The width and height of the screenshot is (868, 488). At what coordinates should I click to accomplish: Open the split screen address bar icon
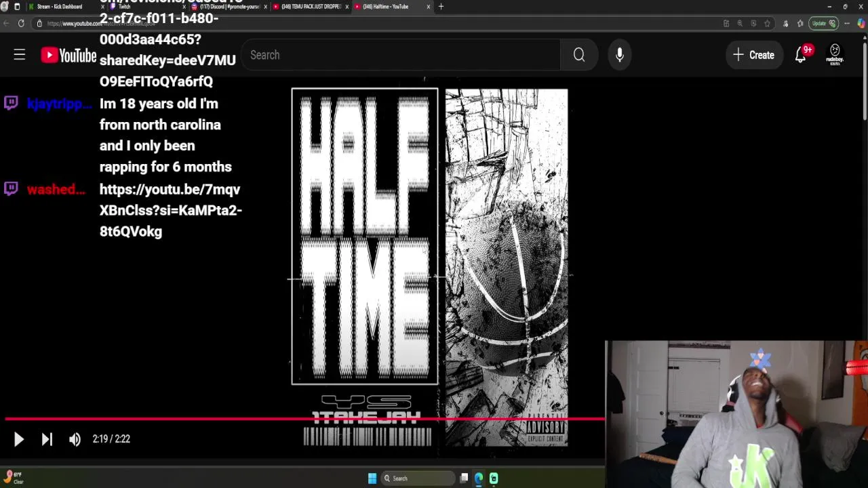(x=726, y=23)
